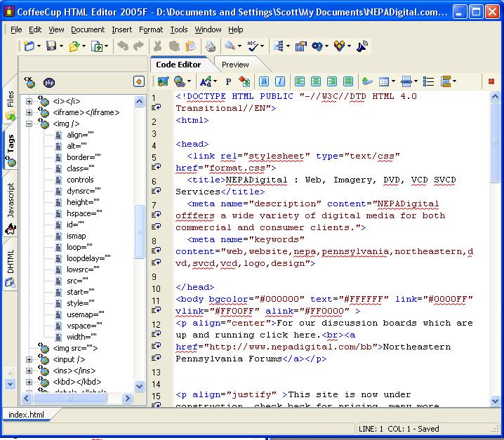Screen dimensions: 504x440
Task: Align text left
Action: [300, 81]
